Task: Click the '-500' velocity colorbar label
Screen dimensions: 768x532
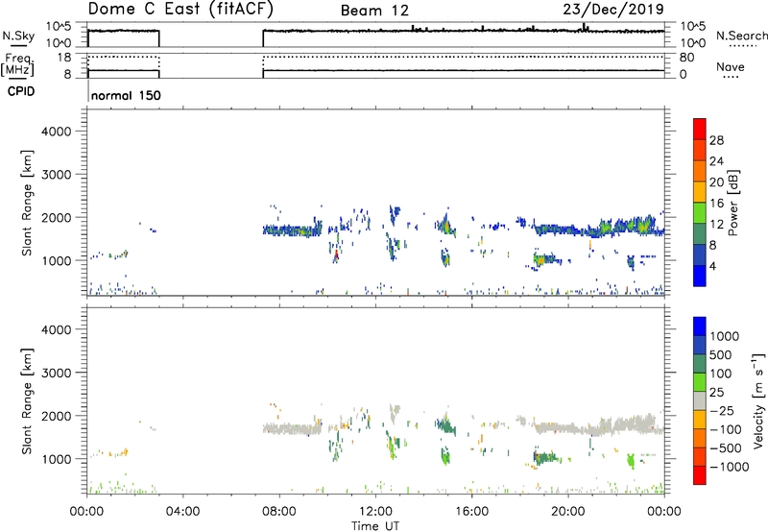Action: [x=726, y=448]
